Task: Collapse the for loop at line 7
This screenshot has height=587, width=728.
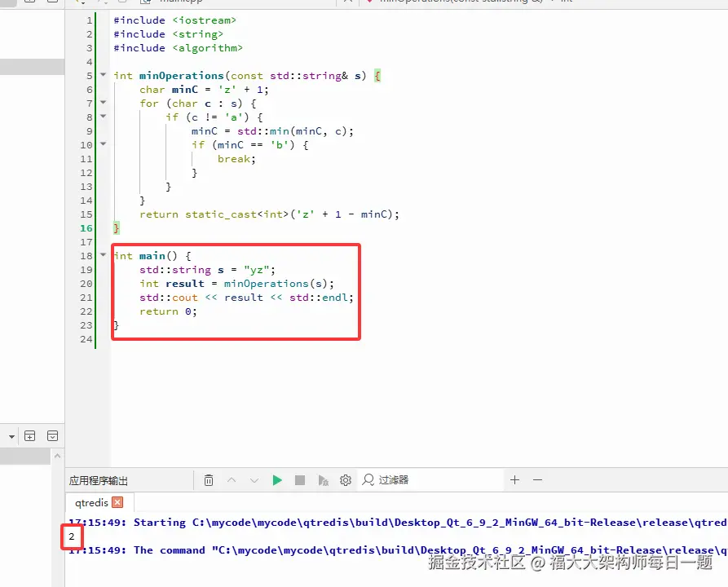Action: [x=103, y=102]
